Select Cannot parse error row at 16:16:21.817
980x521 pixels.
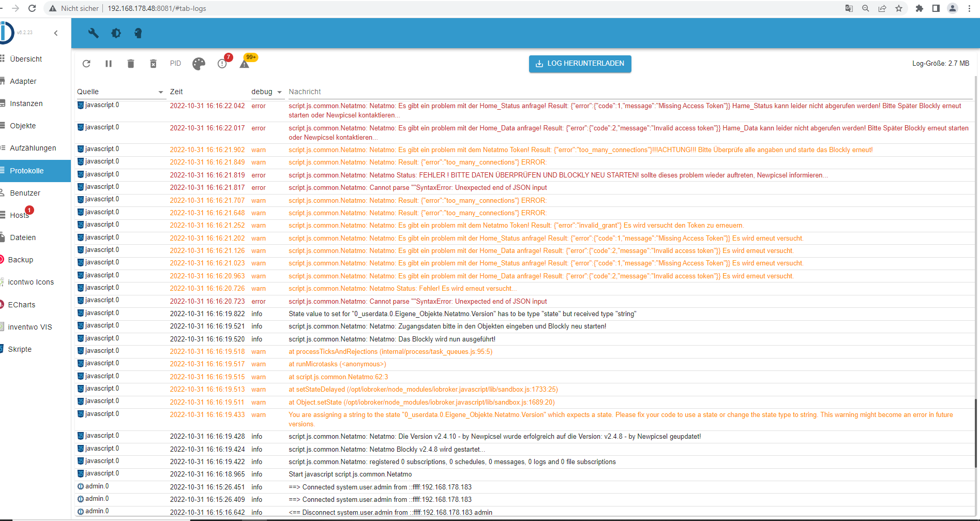(x=524, y=188)
